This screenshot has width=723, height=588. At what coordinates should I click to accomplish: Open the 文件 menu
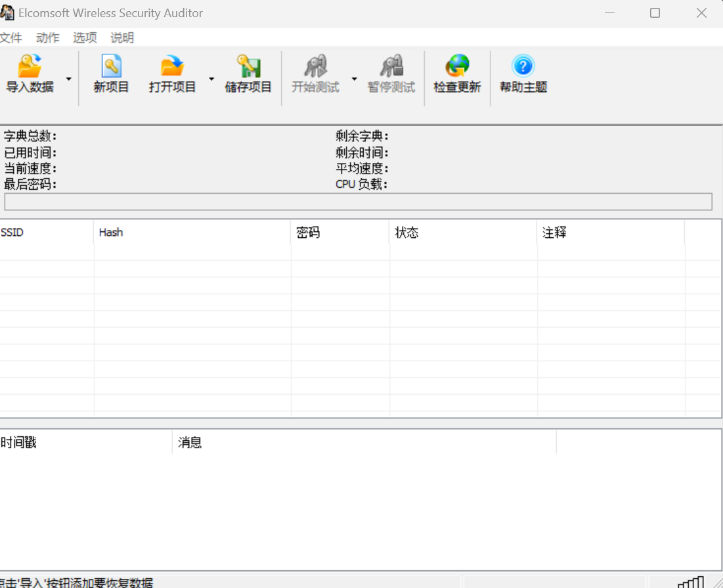11,37
